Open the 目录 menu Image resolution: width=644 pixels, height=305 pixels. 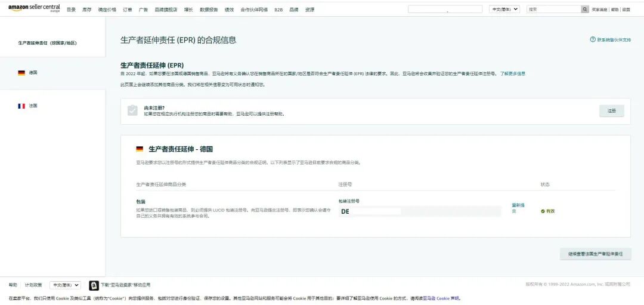pos(71,10)
